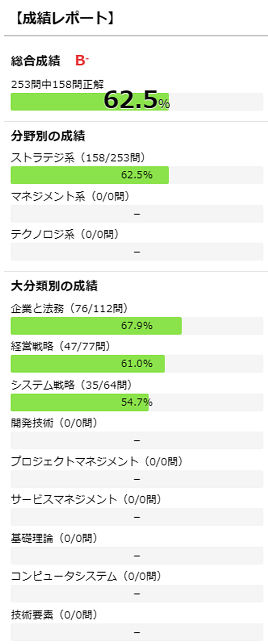Click the empty 技術要素 bar

tap(137, 632)
